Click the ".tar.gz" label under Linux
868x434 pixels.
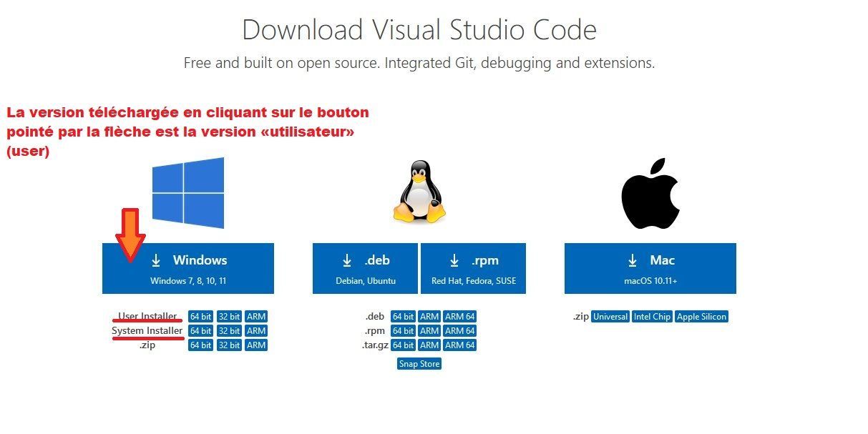pos(375,345)
